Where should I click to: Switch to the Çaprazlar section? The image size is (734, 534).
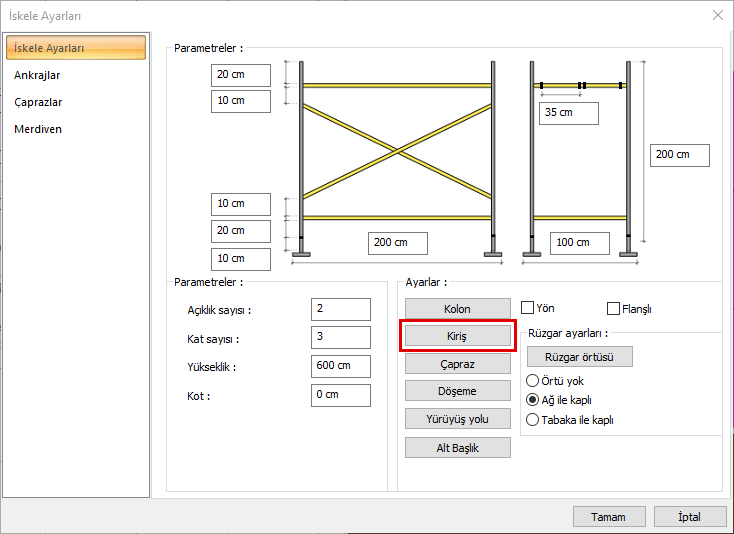(x=38, y=102)
